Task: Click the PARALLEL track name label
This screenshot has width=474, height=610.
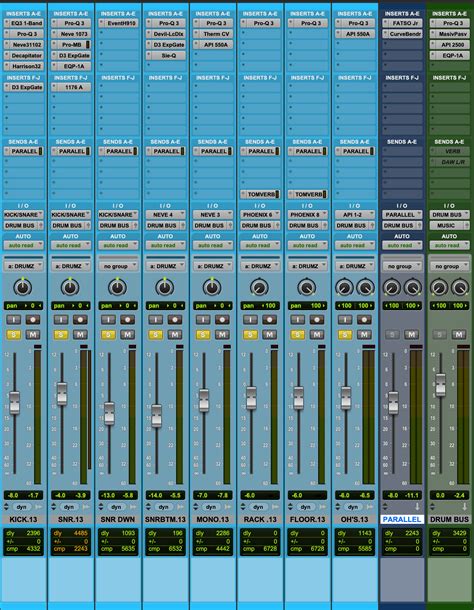Action: pos(402,519)
